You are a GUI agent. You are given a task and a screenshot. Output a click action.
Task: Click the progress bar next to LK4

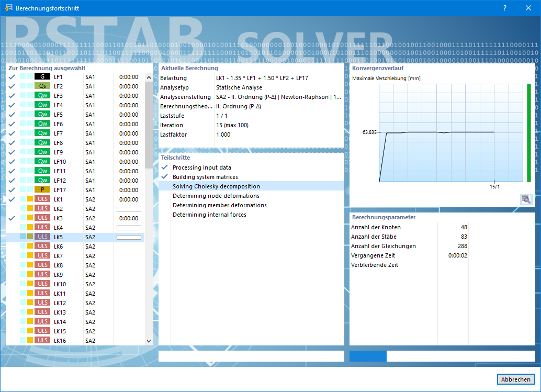pos(129,227)
